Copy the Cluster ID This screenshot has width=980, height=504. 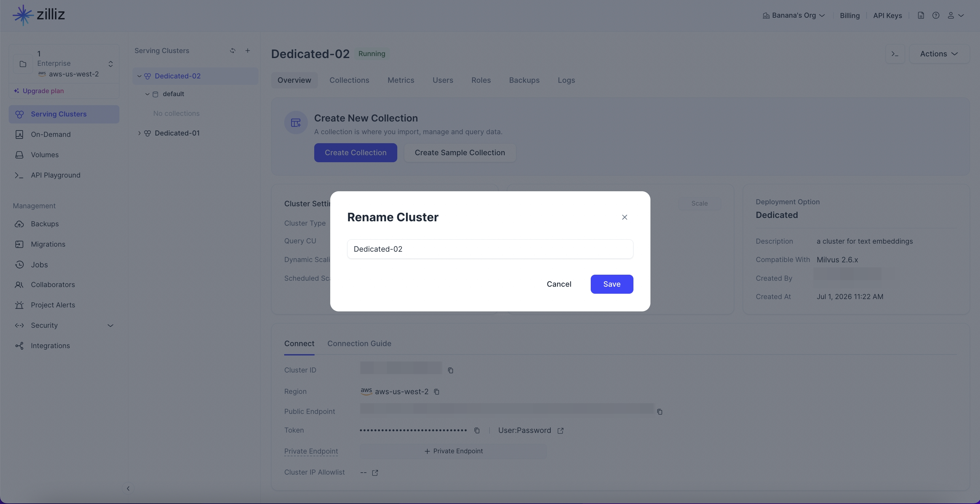tap(450, 370)
